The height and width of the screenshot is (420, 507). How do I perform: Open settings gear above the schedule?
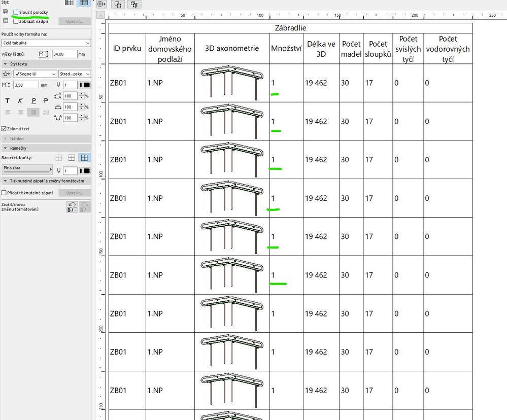pyautogui.click(x=100, y=4)
